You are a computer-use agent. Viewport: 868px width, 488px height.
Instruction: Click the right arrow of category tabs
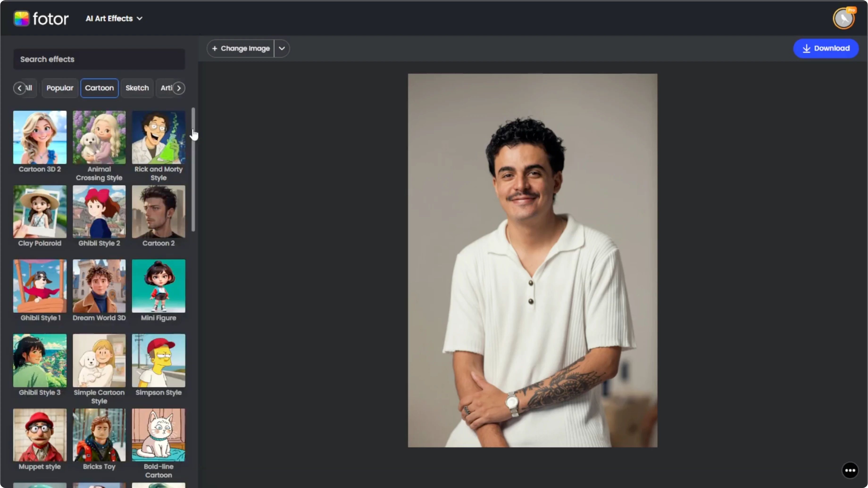click(x=179, y=88)
